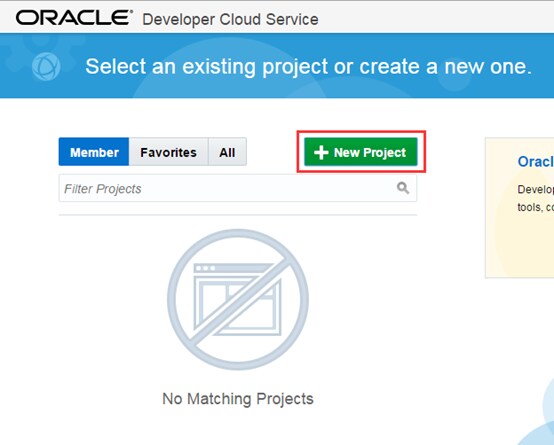Screen dimensions: 554x445
Task: Click the No Matching Projects message
Action: point(238,399)
